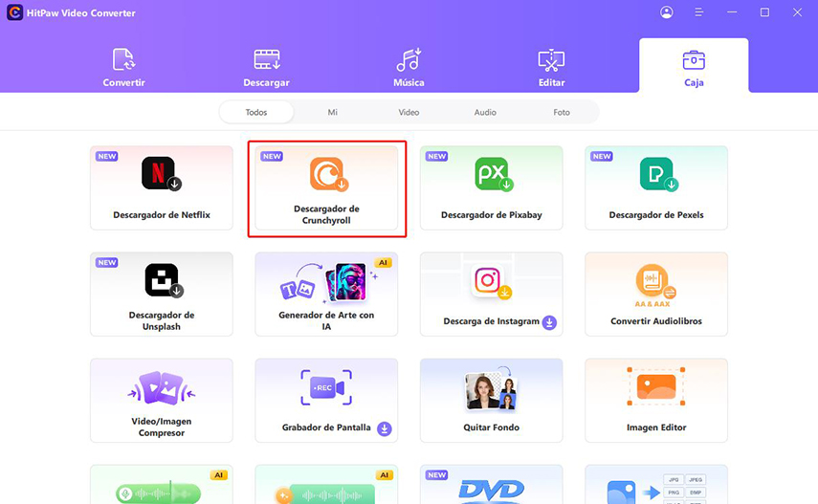Click the Unsplash downloader icon

click(164, 281)
